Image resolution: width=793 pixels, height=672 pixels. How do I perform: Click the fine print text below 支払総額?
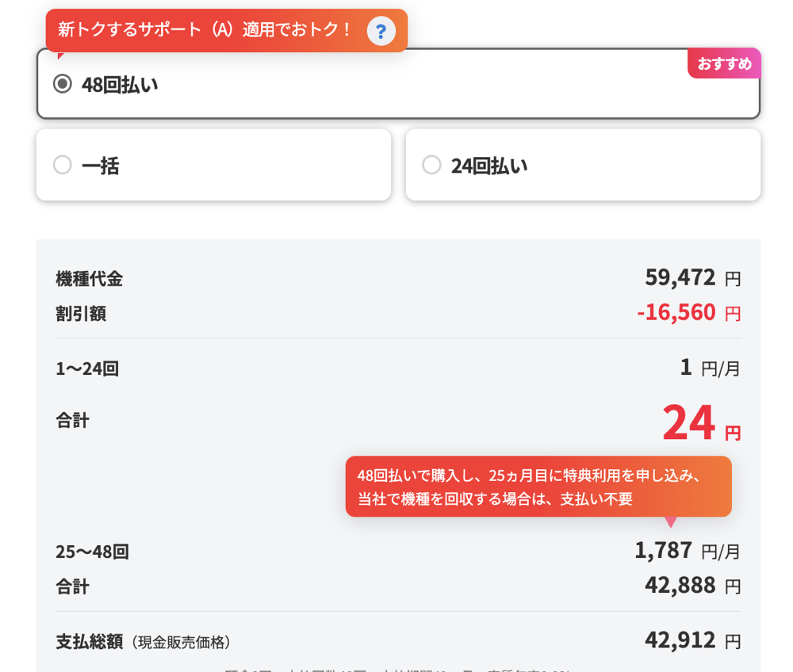(396, 668)
